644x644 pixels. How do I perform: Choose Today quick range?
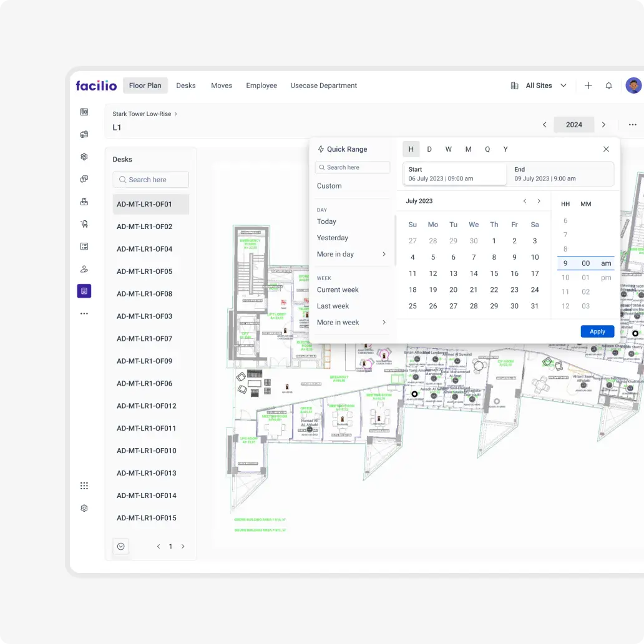pos(326,222)
